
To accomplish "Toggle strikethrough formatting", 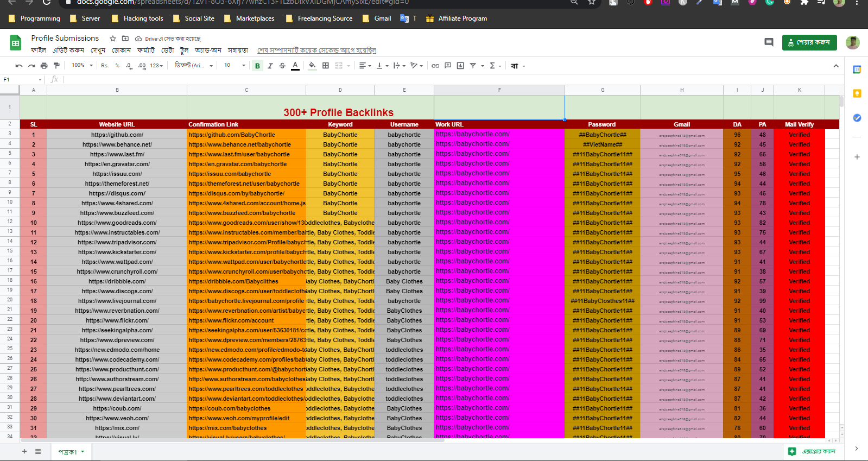I will point(282,66).
